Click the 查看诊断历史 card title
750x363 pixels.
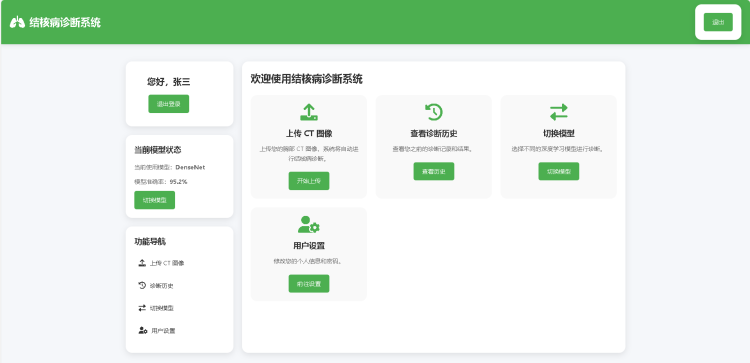coord(434,133)
